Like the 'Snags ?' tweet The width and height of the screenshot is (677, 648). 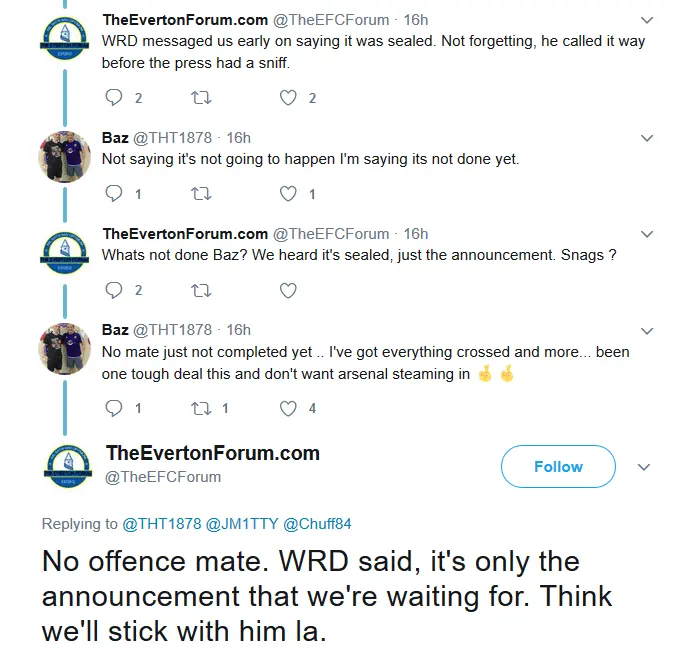[288, 291]
